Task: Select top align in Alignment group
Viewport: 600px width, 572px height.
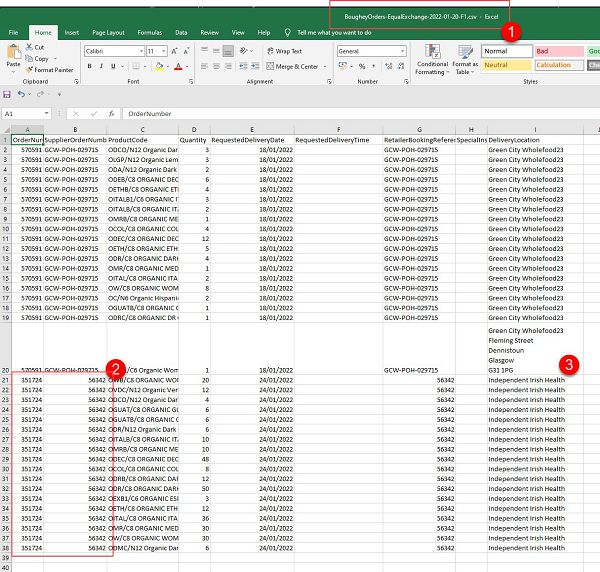Action: coord(204,51)
